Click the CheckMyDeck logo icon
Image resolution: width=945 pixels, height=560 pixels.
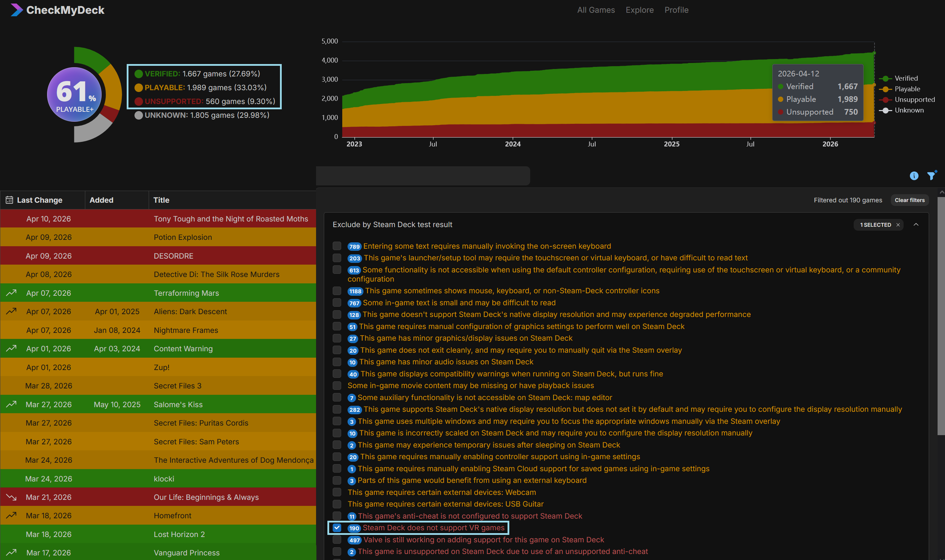coord(16,10)
